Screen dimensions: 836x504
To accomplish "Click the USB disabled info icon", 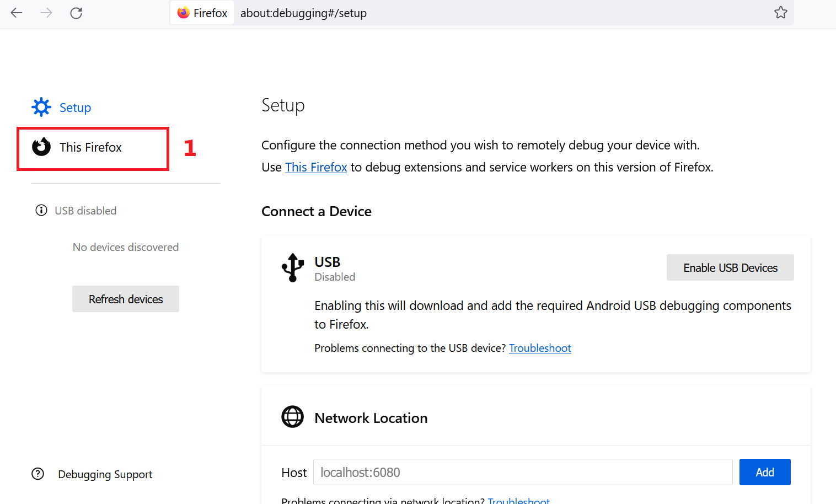I will click(x=41, y=210).
